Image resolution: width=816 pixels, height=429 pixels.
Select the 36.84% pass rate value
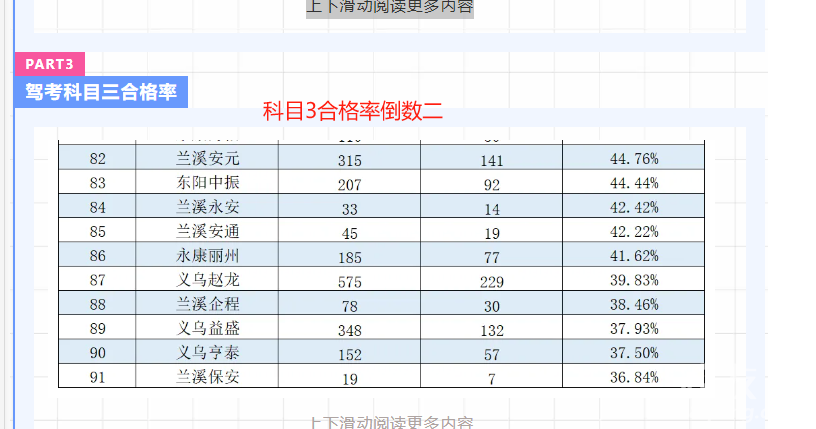[x=633, y=376]
